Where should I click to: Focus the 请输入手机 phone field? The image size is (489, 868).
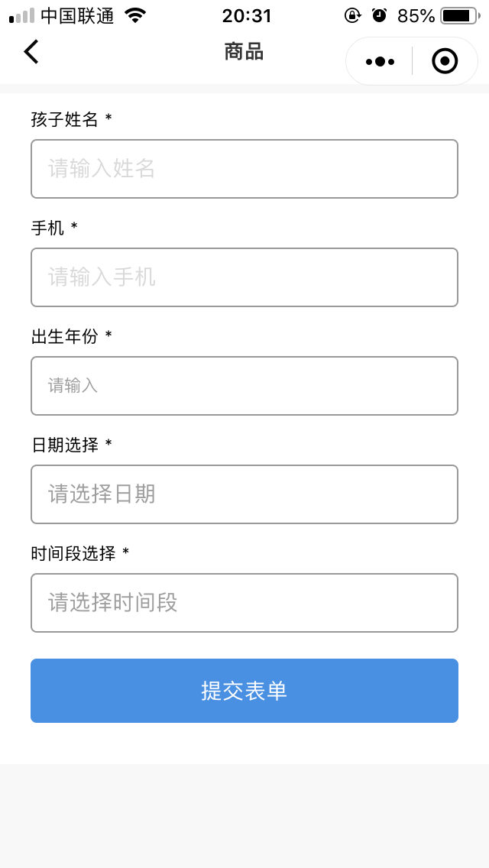pos(244,277)
